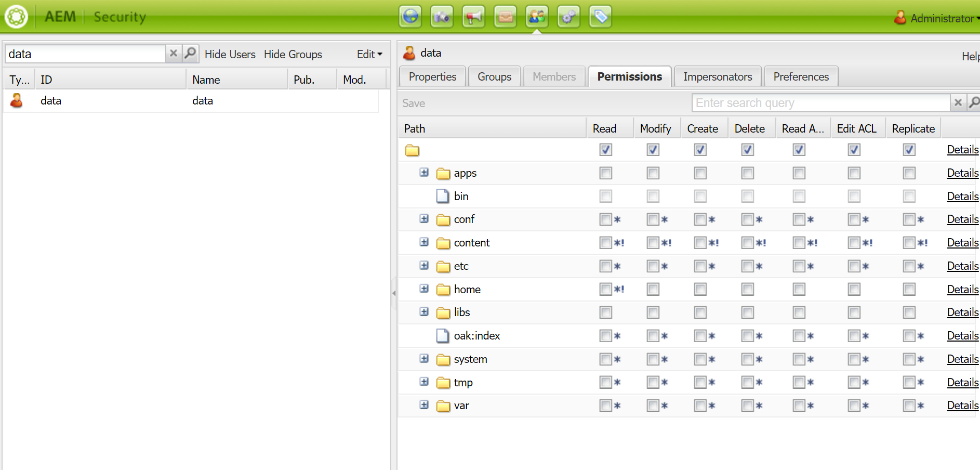
Task: Clear the user filter with X icon
Action: 174,53
